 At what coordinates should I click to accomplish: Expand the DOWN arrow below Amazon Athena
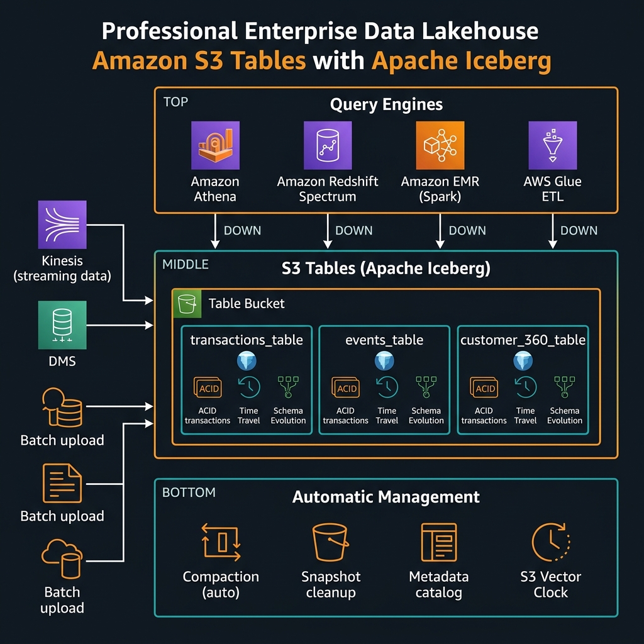pyautogui.click(x=215, y=231)
